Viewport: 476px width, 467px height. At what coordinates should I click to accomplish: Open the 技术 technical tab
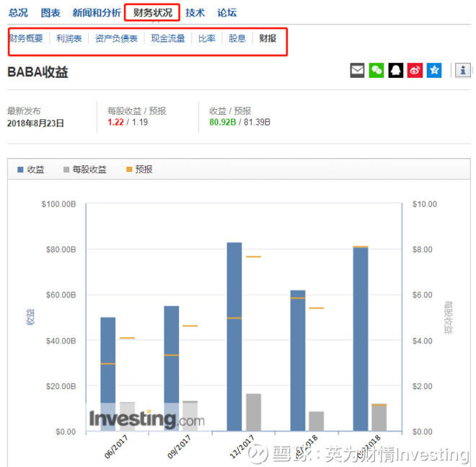click(195, 13)
